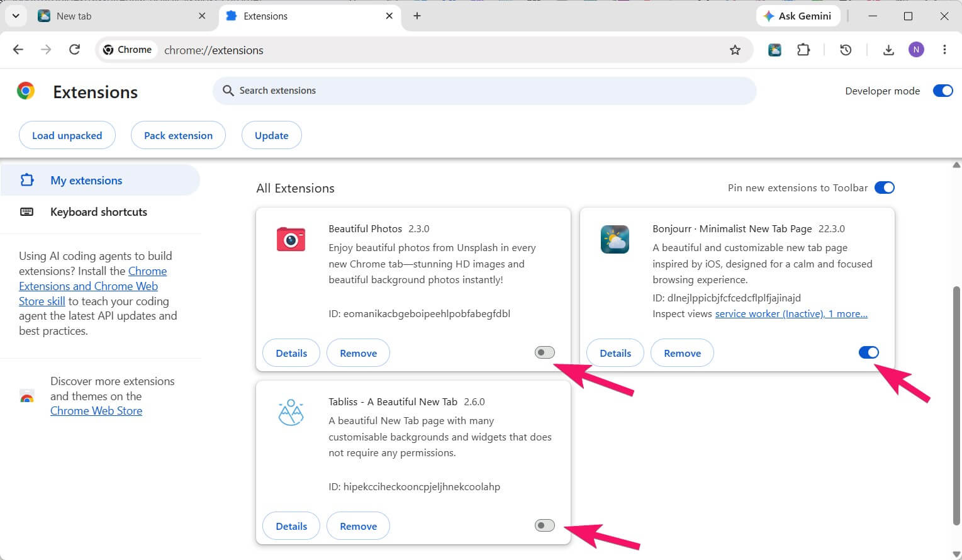Bookmark this page with the star icon
Image resolution: width=962 pixels, height=560 pixels.
coord(735,50)
